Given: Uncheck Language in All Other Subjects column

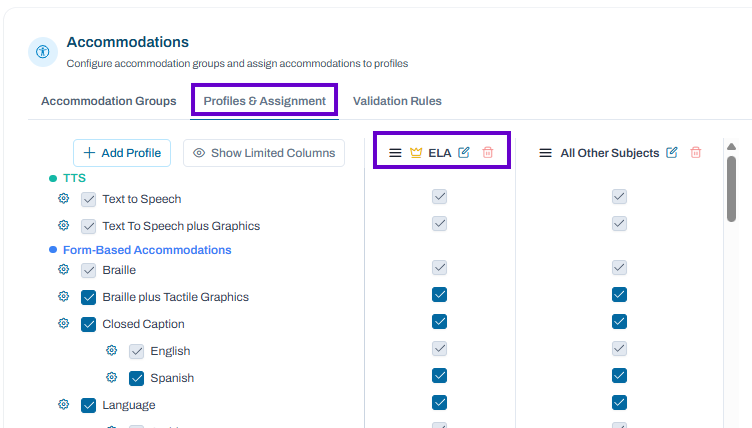Looking at the screenshot, I should 619,402.
